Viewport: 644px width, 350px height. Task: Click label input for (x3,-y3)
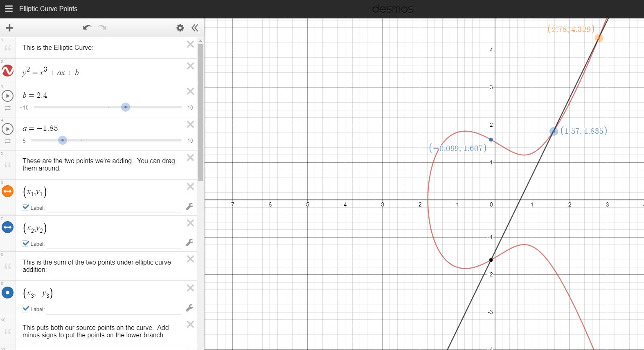point(114,309)
